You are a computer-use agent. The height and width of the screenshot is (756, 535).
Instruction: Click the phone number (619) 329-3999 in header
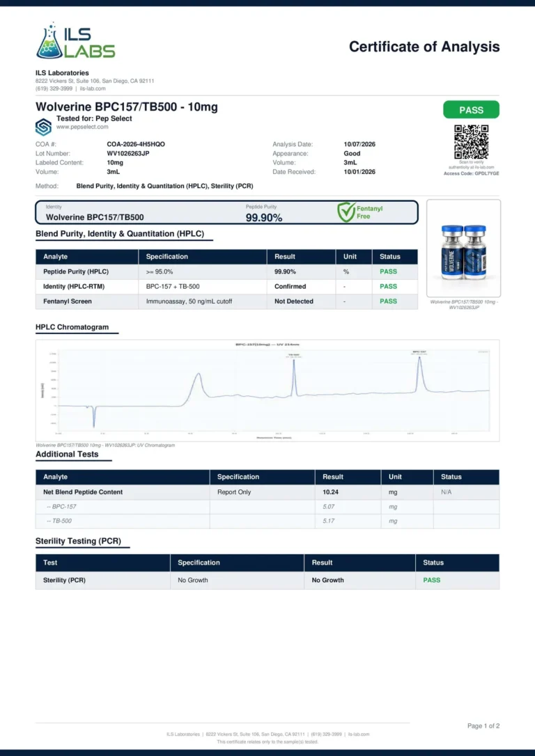[54, 88]
